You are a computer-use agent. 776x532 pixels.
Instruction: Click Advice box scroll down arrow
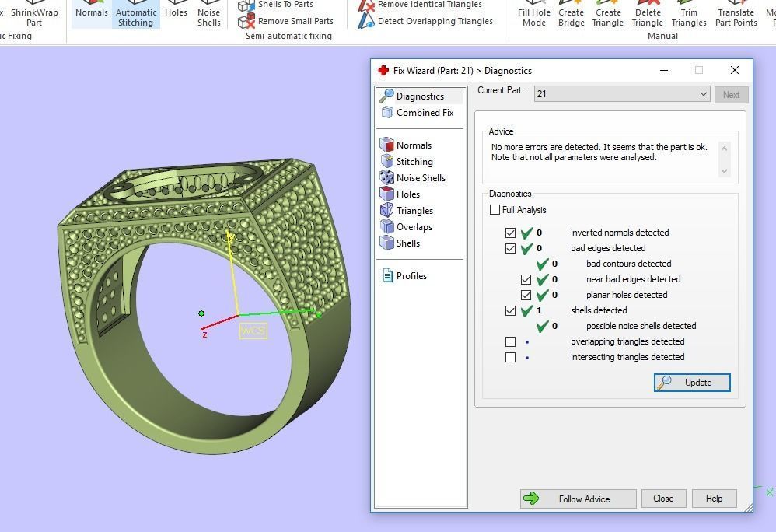pyautogui.click(x=724, y=171)
